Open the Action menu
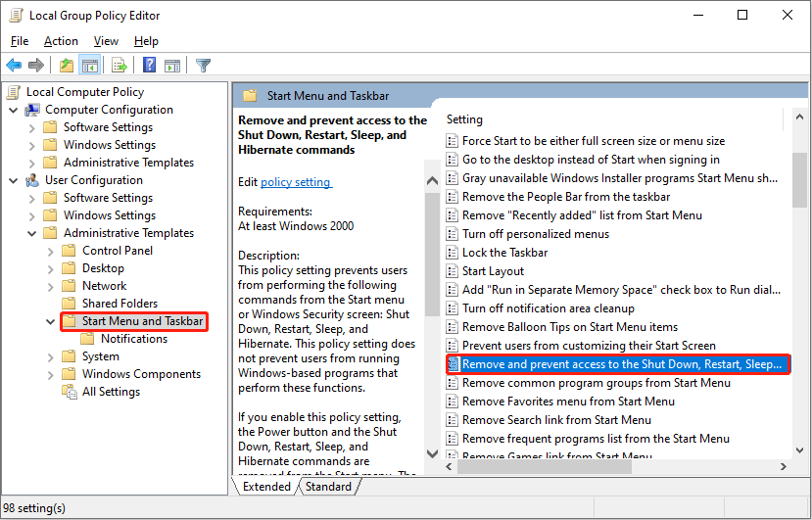Viewport: 812px width, 520px height. click(61, 41)
